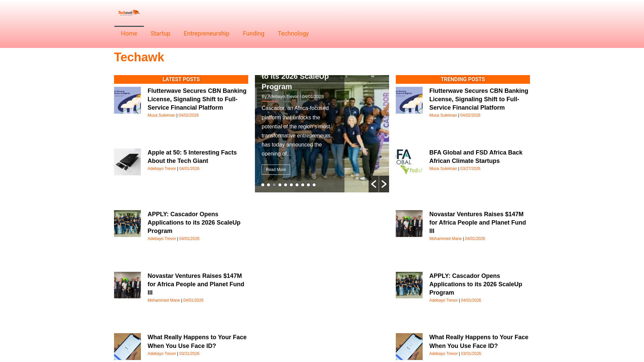Image resolution: width=644 pixels, height=362 pixels.
Task: Select second slider pagination dot
Action: (268, 185)
